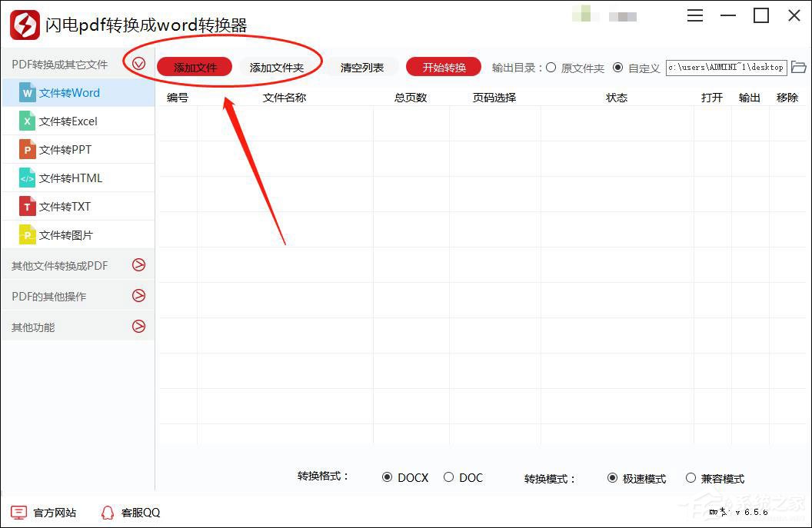Select the 文件转Word sidebar icon
Image resolution: width=812 pixels, height=528 pixels.
point(28,92)
